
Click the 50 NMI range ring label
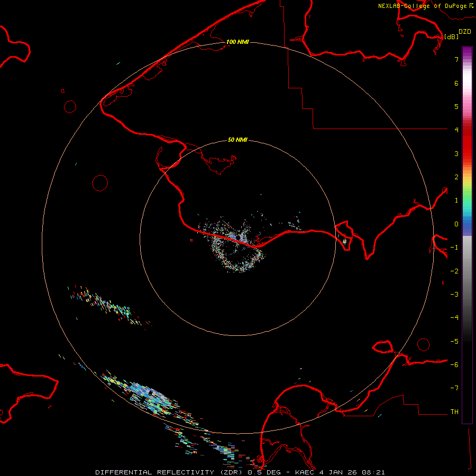(x=237, y=140)
